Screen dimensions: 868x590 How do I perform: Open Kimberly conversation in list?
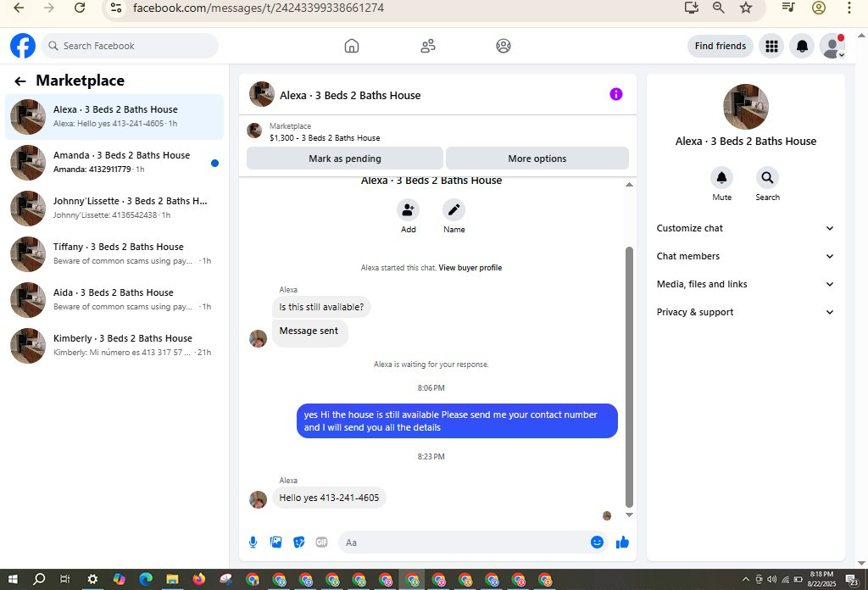[x=114, y=346]
